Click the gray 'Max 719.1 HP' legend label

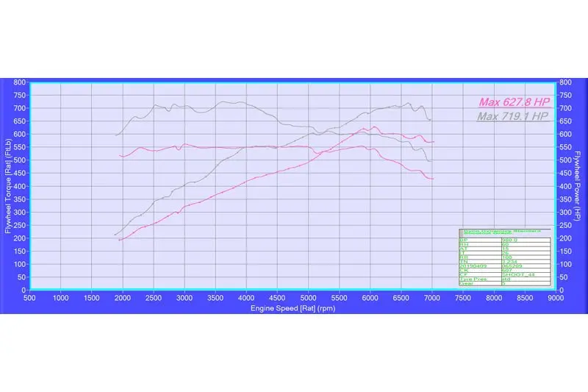coord(512,116)
